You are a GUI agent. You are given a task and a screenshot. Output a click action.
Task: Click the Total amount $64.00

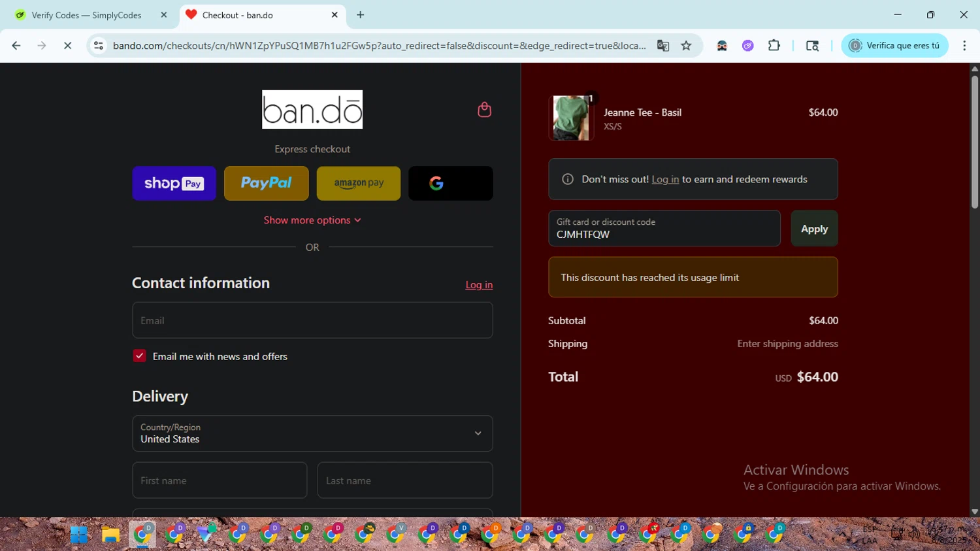pyautogui.click(x=817, y=377)
